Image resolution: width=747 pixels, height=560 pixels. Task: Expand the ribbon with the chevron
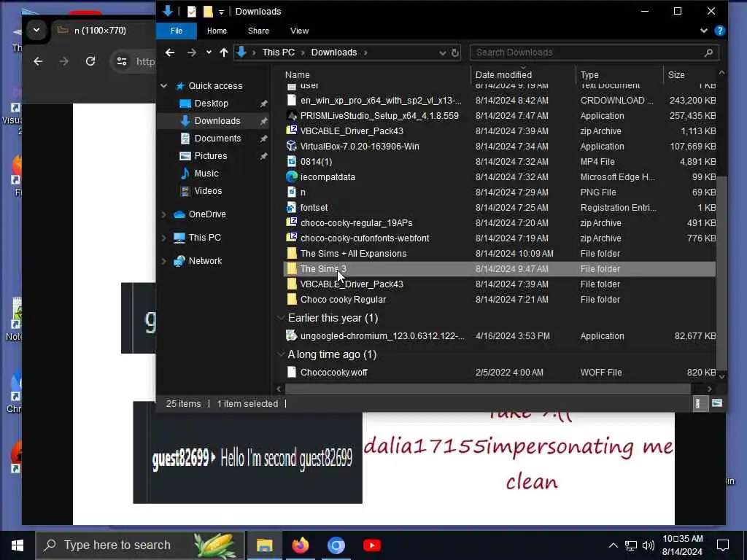coord(704,31)
